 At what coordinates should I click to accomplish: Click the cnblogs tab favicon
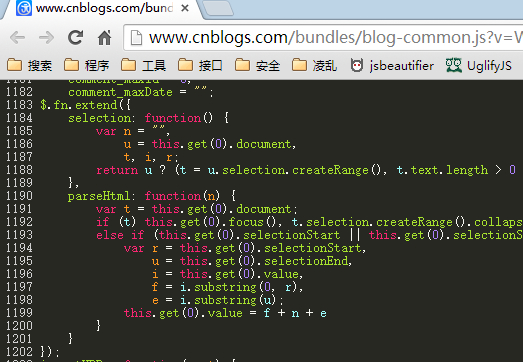click(24, 8)
